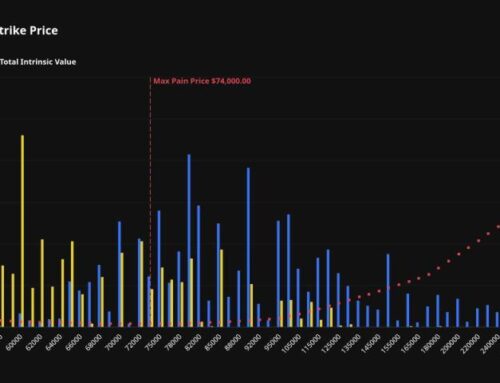This screenshot has height=383, width=500.
Task: Click the tallest yellow bar at 60000 strike
Action: [x=22, y=231]
